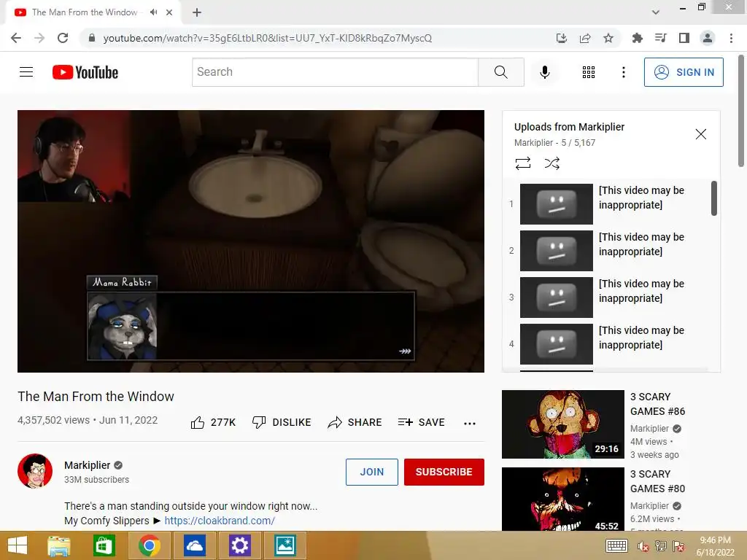Open Windows Store from taskbar
The width and height of the screenshot is (747, 560).
click(x=104, y=545)
